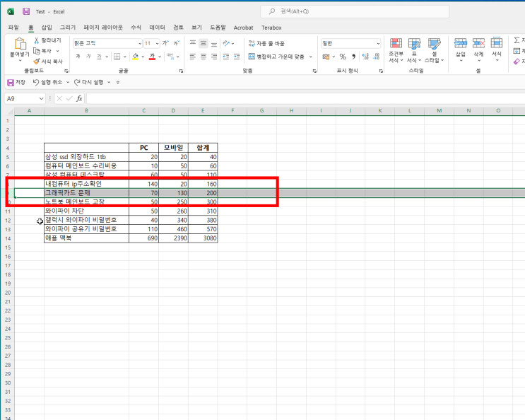
Task: Align text right in the alignment group
Action: 214,57
